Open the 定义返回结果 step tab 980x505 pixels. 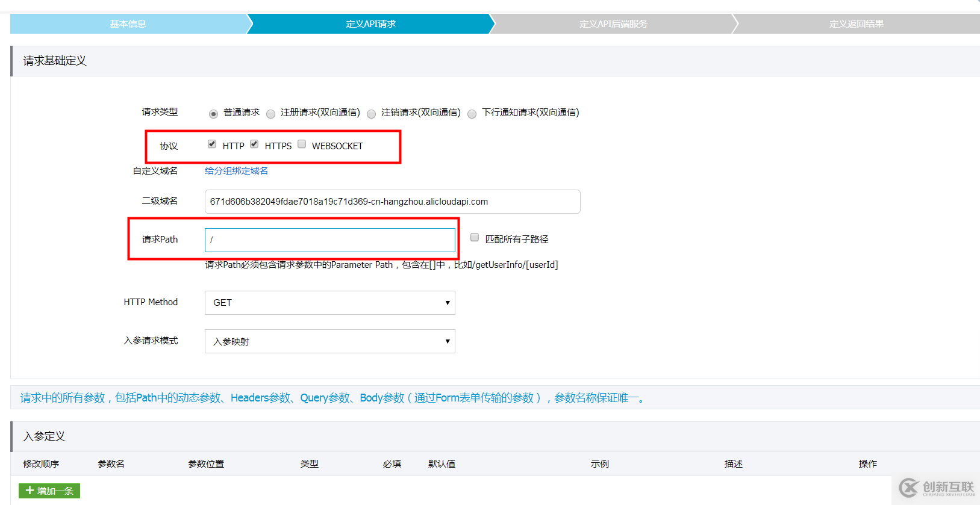(857, 23)
